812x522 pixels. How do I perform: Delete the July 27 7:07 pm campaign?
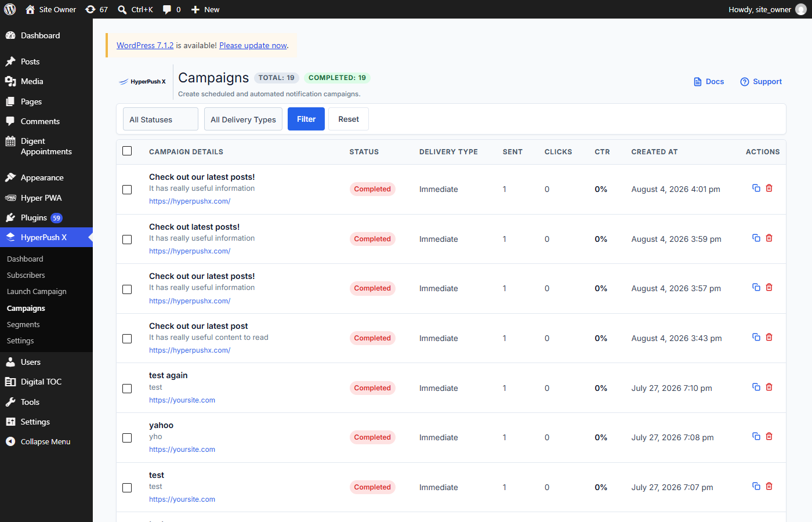point(769,486)
